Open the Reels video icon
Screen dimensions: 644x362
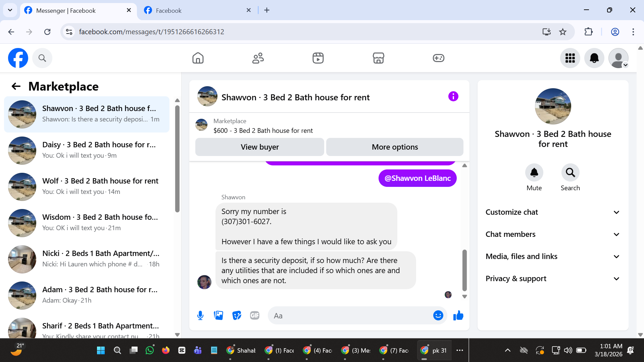click(318, 58)
